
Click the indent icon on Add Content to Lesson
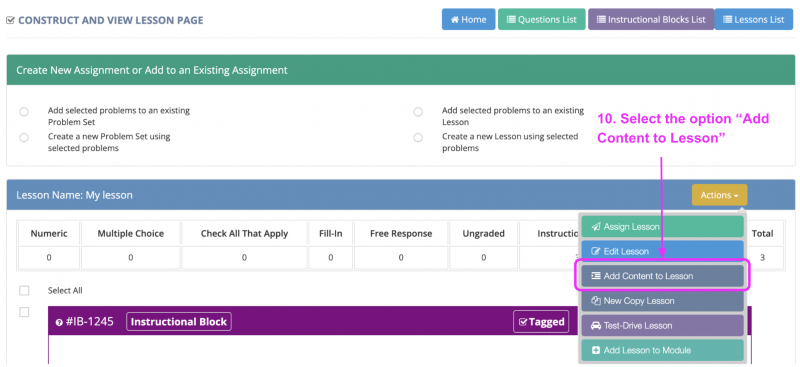[595, 276]
